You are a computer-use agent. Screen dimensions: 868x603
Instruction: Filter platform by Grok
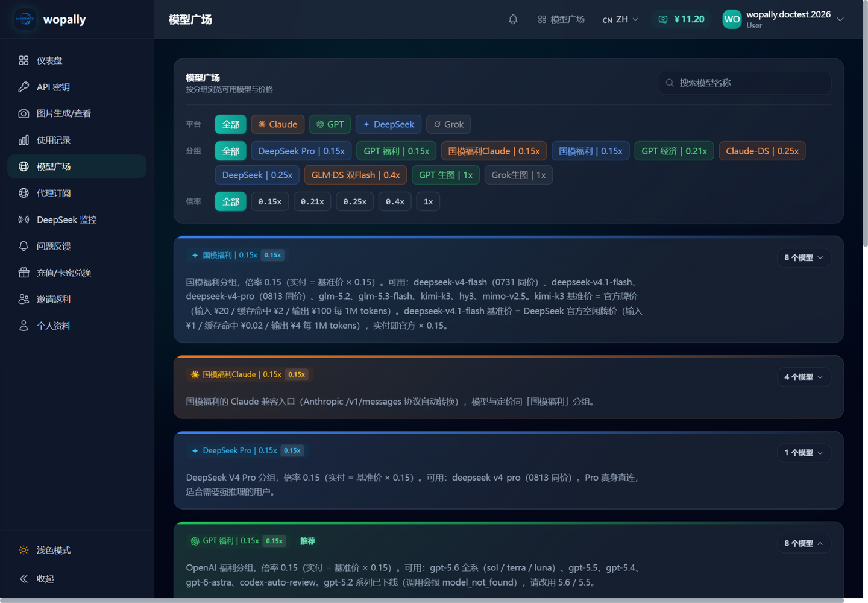pos(449,124)
